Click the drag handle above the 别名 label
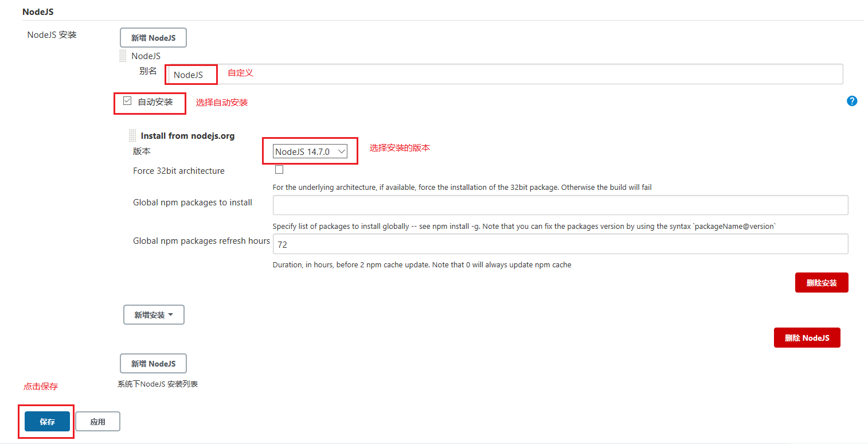Image resolution: width=868 pixels, height=444 pixels. pyautogui.click(x=123, y=56)
